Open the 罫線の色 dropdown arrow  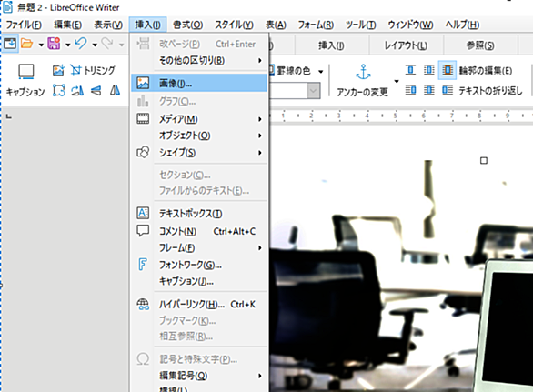pyautogui.click(x=320, y=71)
